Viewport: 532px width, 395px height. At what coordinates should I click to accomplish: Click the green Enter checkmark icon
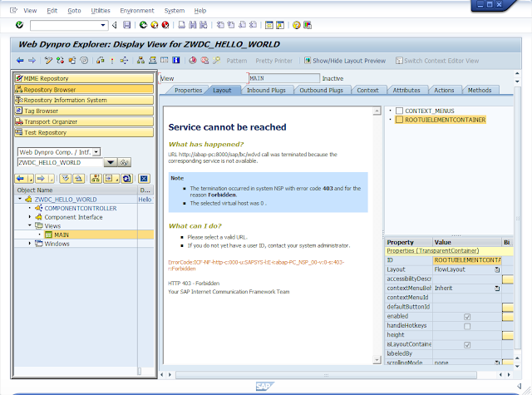pos(19,25)
